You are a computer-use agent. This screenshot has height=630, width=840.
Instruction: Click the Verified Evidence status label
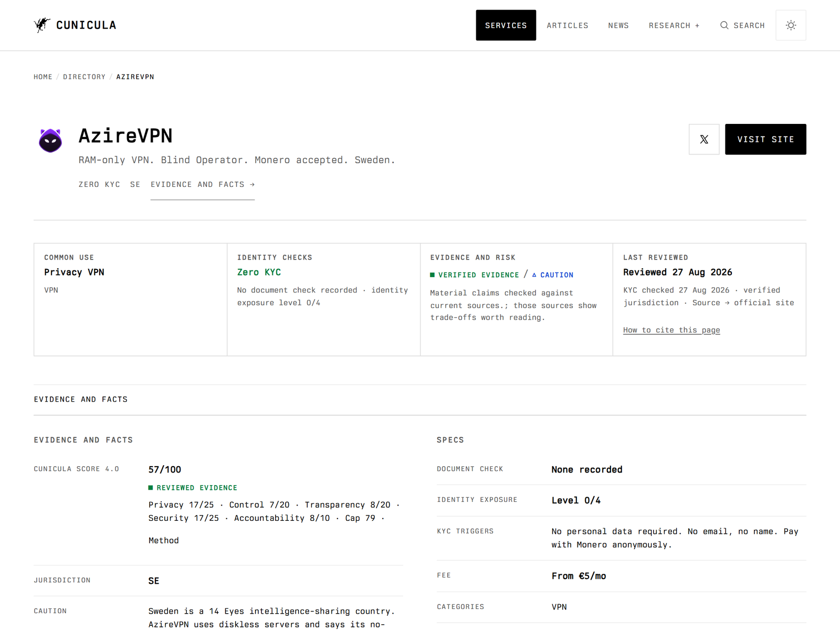point(475,275)
